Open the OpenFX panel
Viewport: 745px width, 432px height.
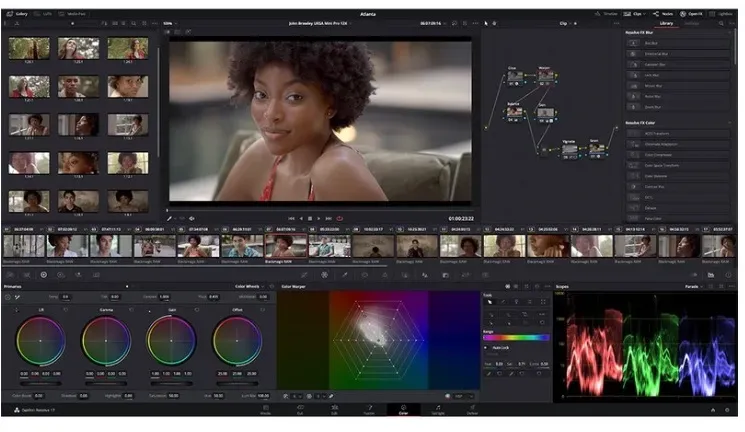(691, 14)
